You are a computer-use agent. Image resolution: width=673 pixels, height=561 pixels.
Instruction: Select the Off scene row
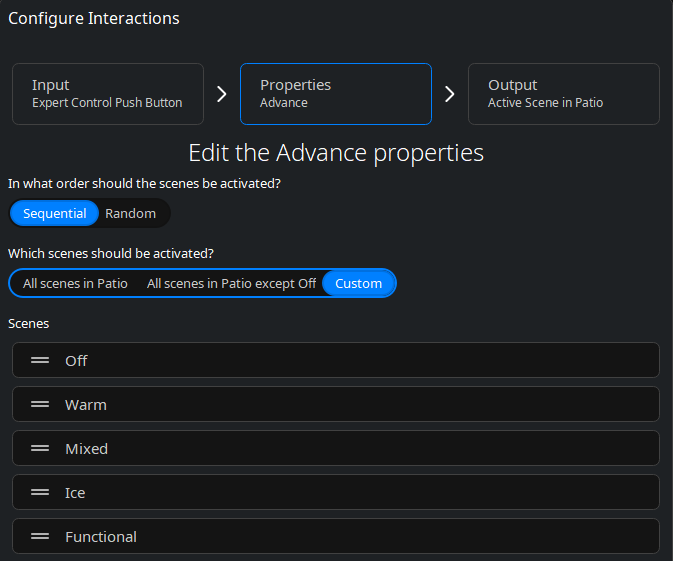(336, 360)
